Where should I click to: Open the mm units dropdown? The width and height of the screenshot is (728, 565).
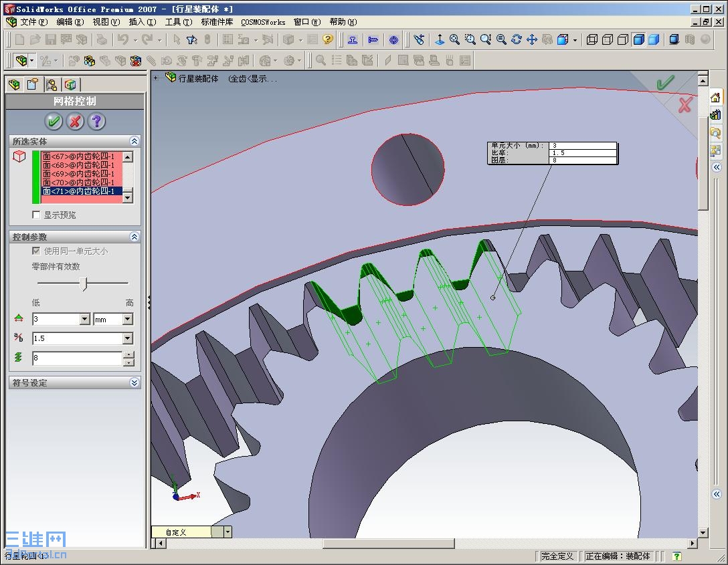(128, 319)
